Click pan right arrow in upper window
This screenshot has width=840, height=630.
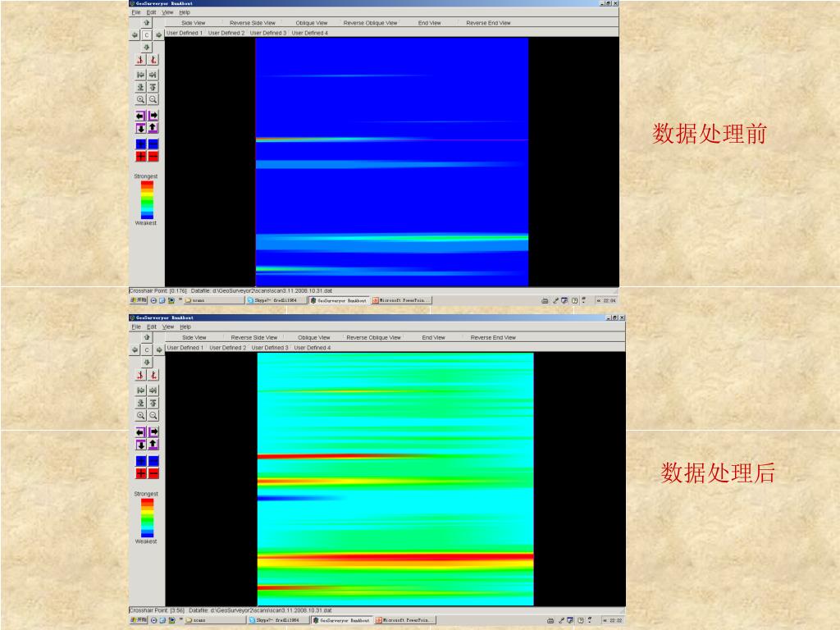(158, 34)
